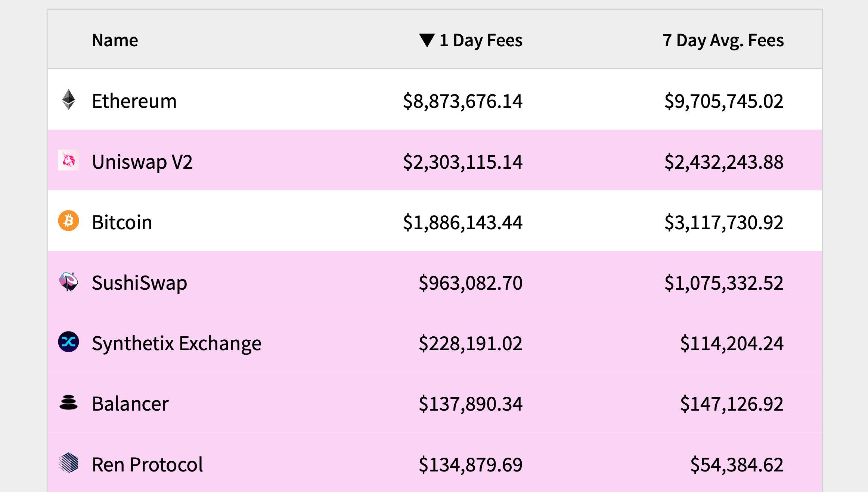The height and width of the screenshot is (492, 868).
Task: Toggle sort arrow beside 1 Day Fees
Action: (x=427, y=40)
